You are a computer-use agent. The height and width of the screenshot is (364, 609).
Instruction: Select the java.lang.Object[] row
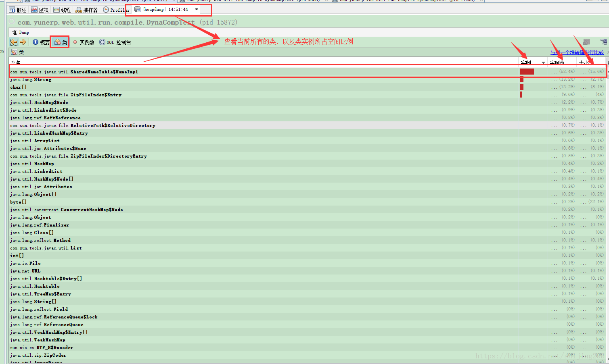pos(308,194)
